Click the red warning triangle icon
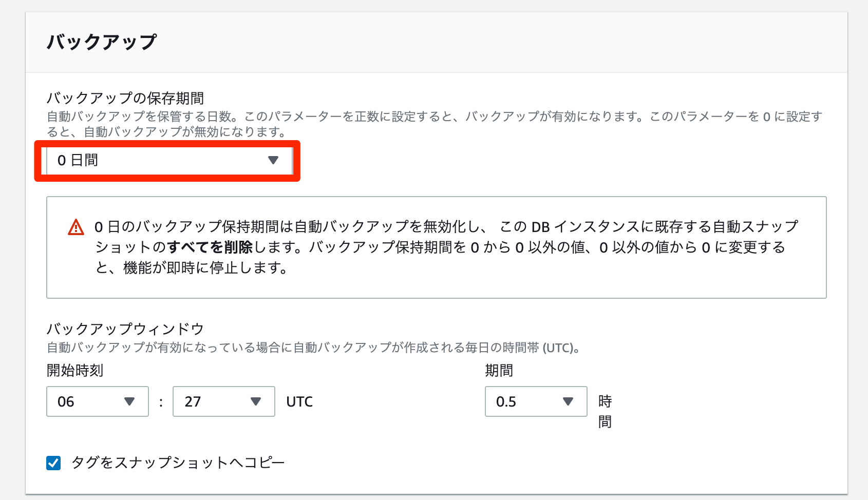The image size is (868, 500). pyautogui.click(x=76, y=227)
